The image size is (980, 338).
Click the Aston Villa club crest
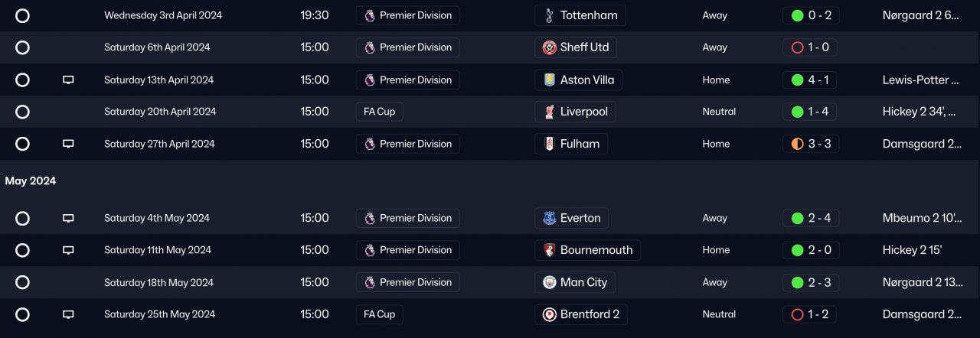coord(549,80)
